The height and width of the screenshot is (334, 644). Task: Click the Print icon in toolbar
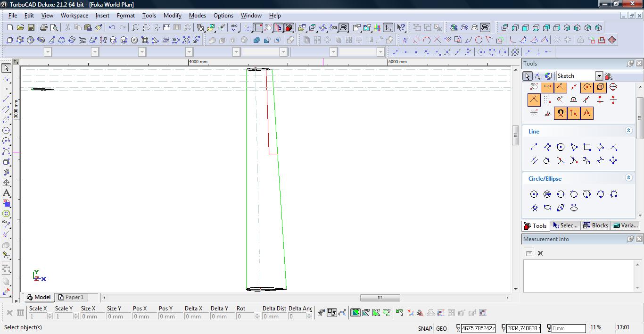point(43,28)
